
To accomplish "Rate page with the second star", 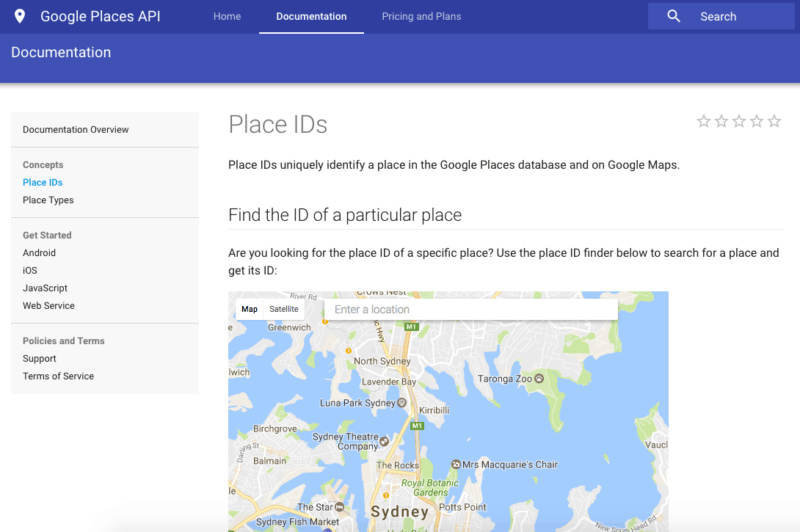I will click(721, 121).
